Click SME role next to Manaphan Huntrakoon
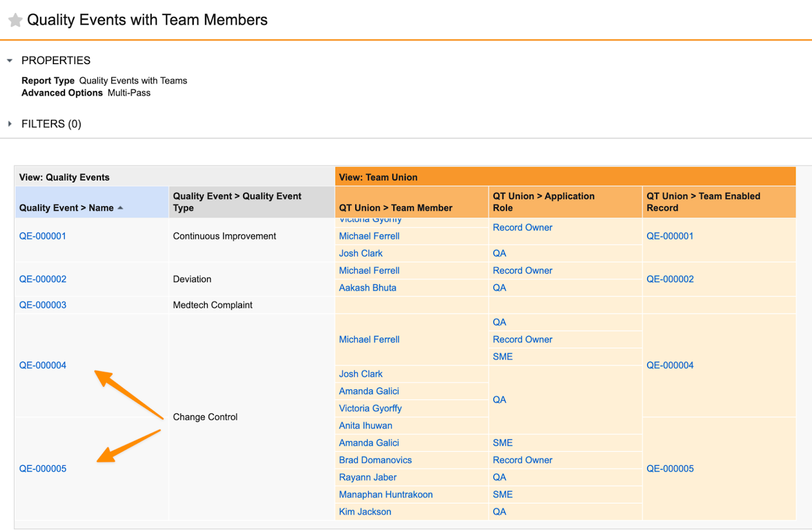The height and width of the screenshot is (531, 812). [x=502, y=495]
